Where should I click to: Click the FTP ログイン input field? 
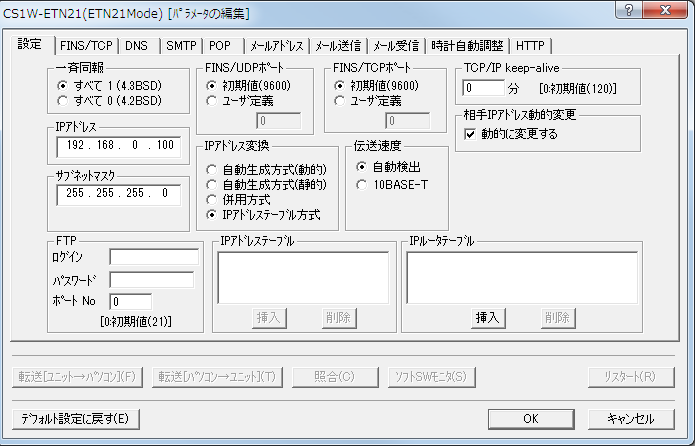[153, 257]
